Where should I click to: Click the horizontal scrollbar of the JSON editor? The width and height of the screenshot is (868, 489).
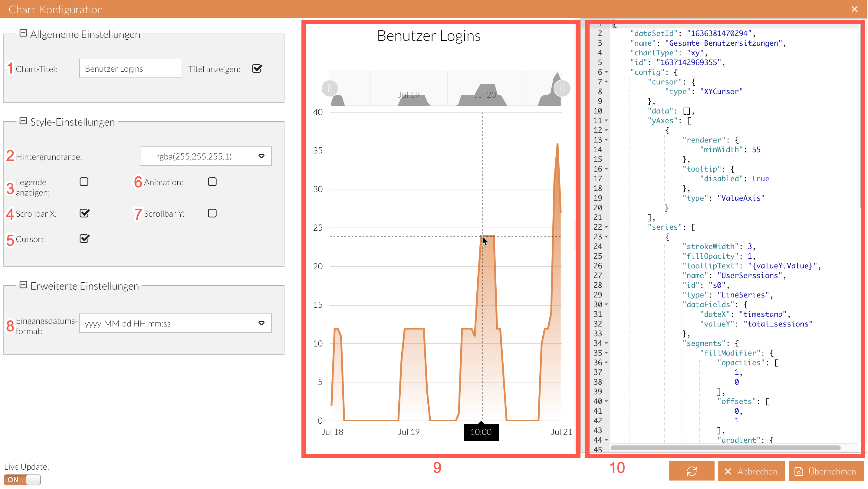click(725, 448)
